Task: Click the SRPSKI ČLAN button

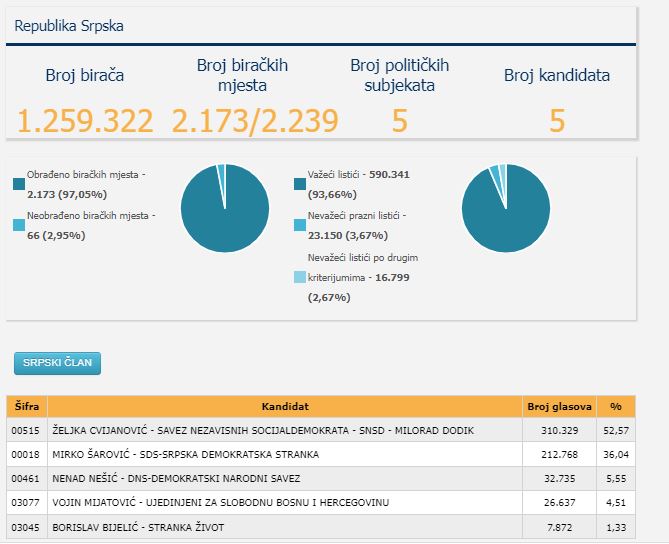Action: [57, 363]
